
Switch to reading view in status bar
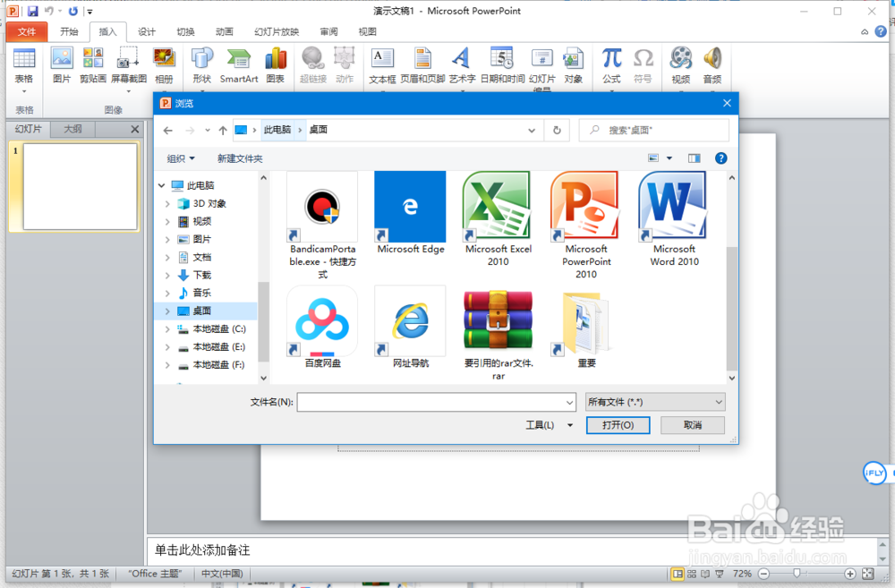click(x=705, y=574)
